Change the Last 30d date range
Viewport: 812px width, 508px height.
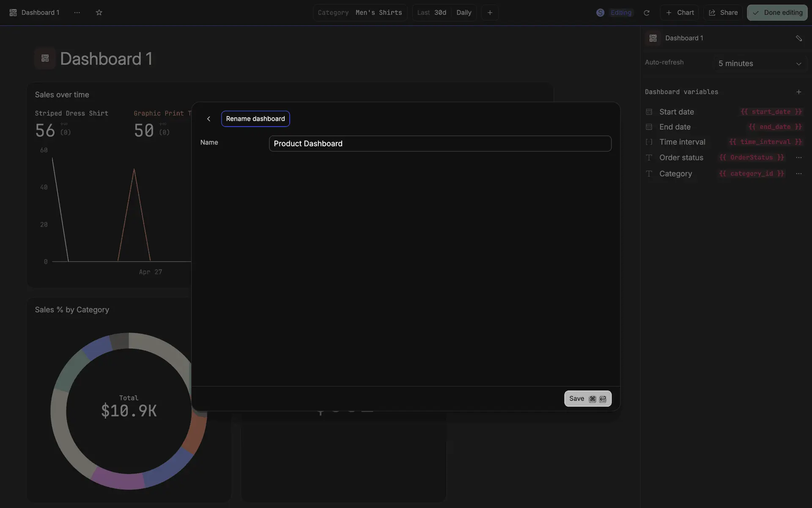click(431, 13)
